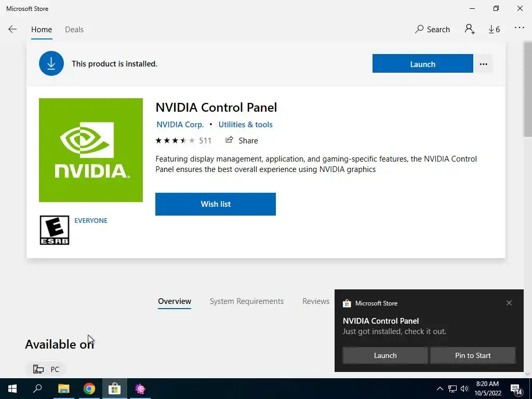Viewport: 532px width, 399px height.
Task: Click the Microsoft Store icon in notification
Action: (347, 303)
